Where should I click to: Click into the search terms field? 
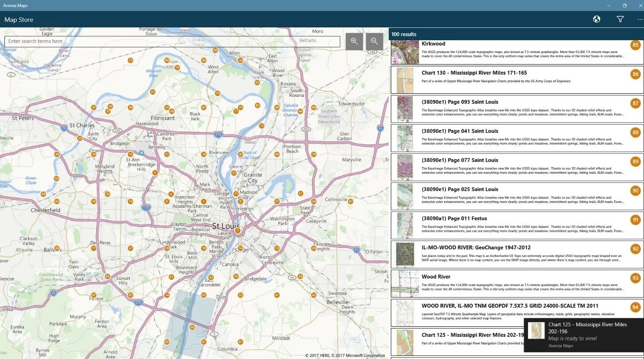pyautogui.click(x=172, y=42)
